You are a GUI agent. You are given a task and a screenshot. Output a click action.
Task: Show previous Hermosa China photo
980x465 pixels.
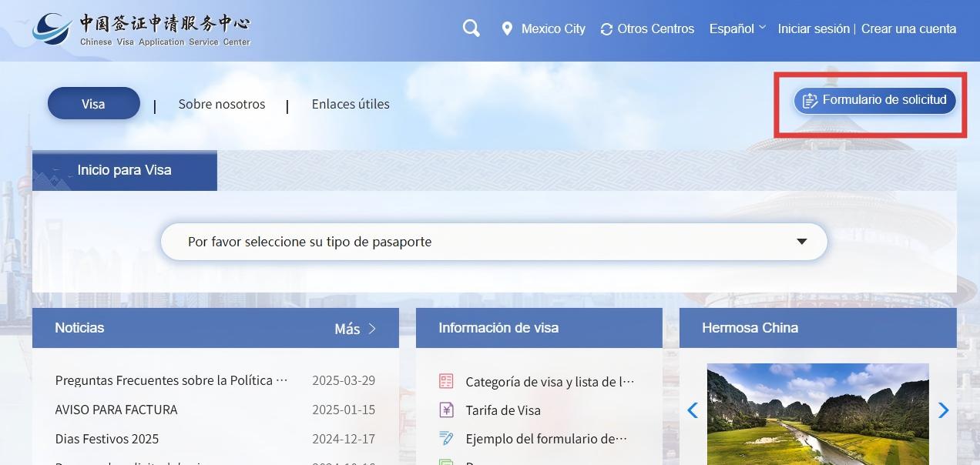point(692,410)
